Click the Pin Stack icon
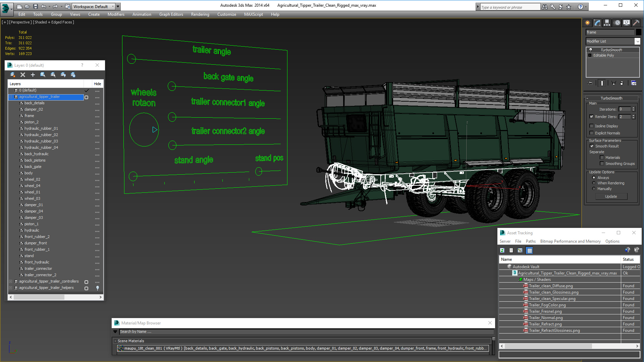Image resolution: width=644 pixels, height=362 pixels. click(x=590, y=83)
